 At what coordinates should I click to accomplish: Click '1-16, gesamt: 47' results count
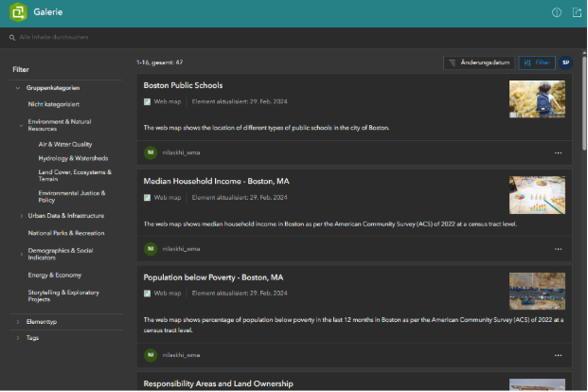pyautogui.click(x=159, y=62)
